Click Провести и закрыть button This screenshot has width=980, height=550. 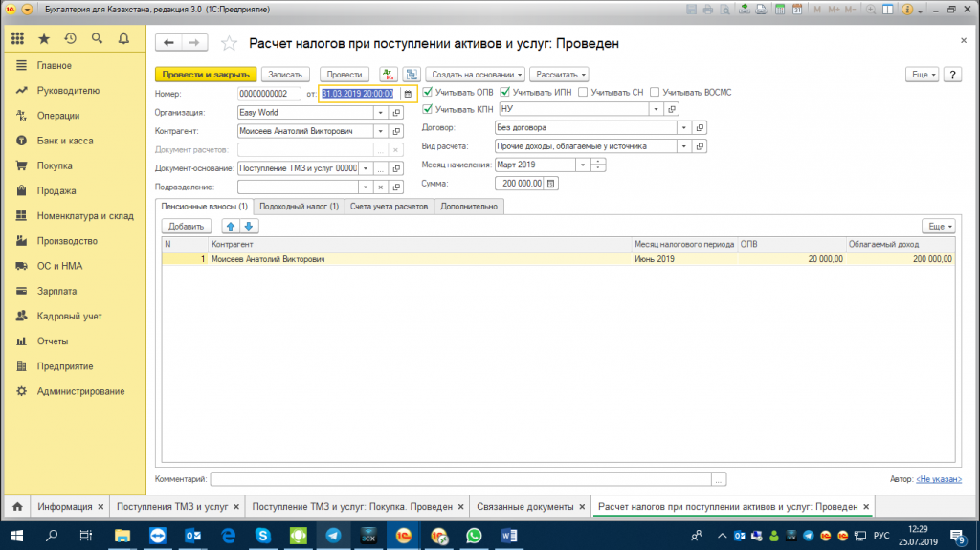(206, 75)
